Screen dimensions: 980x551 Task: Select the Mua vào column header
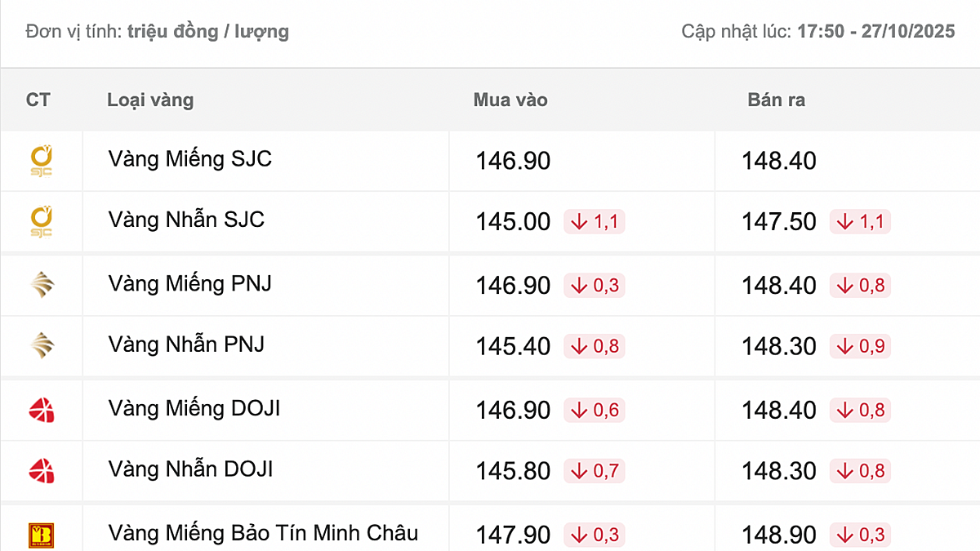510,100
